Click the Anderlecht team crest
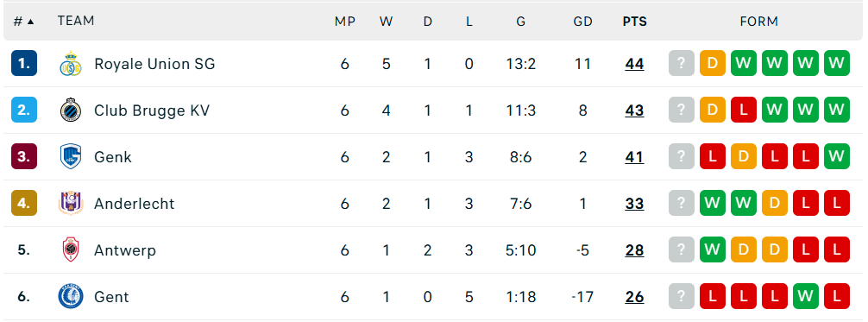Image resolution: width=868 pixels, height=322 pixels. (x=71, y=204)
